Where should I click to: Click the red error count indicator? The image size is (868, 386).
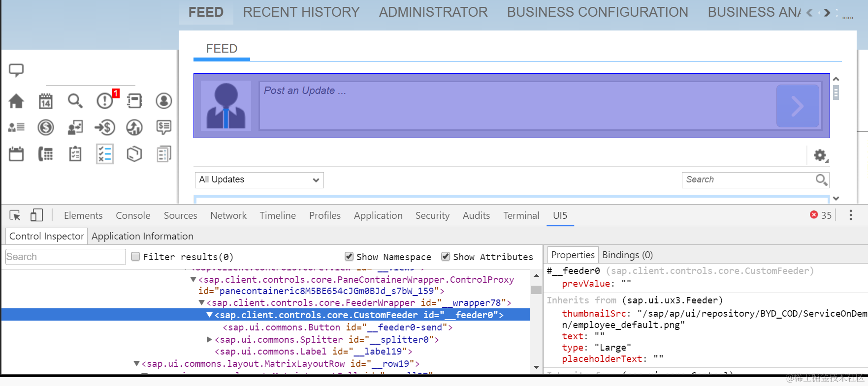pos(821,215)
